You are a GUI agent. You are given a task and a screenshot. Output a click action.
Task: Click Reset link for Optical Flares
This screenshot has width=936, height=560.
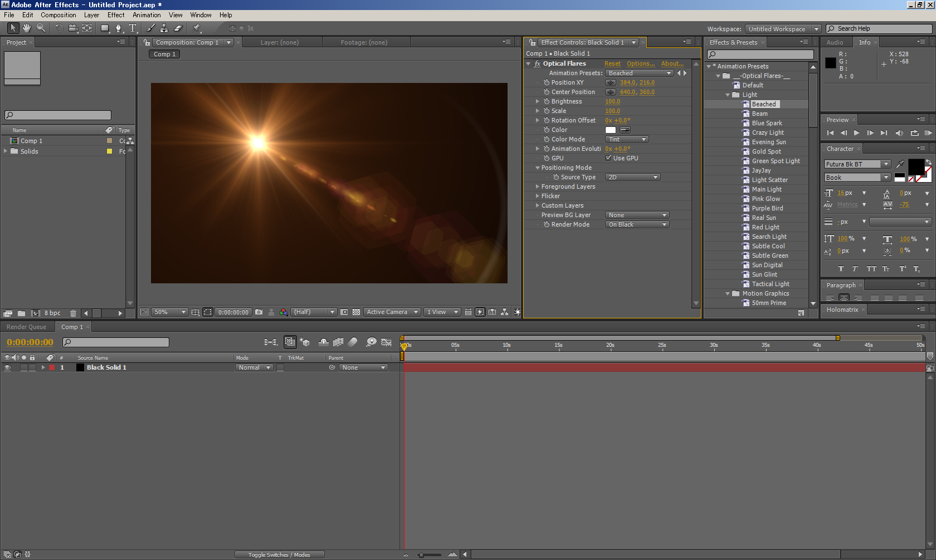[x=612, y=63]
